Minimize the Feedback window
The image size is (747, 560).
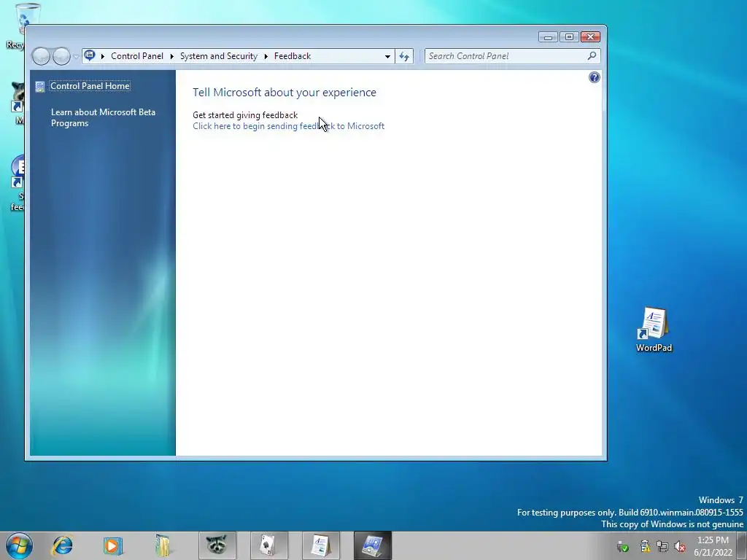pyautogui.click(x=549, y=37)
